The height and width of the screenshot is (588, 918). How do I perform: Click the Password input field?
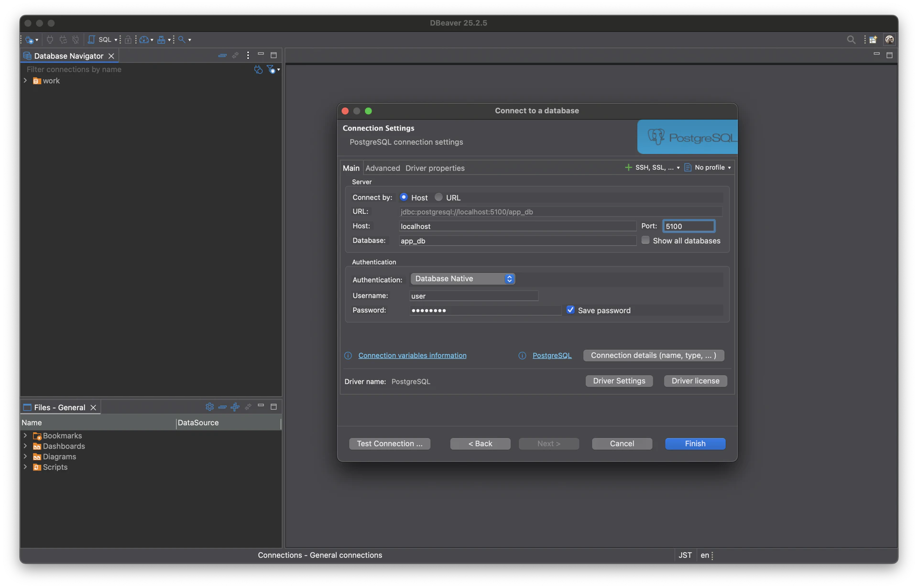[485, 310]
